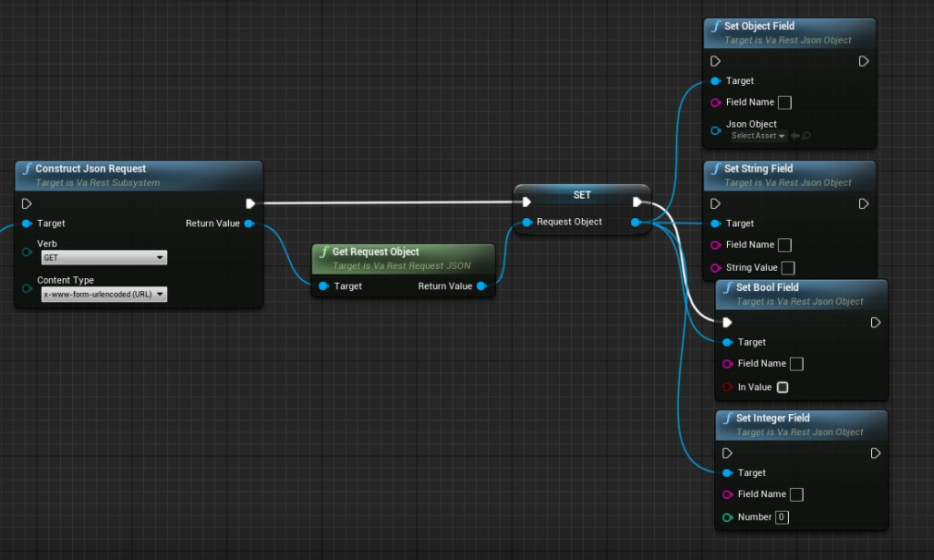The image size is (934, 560).
Task: Select the Set Integer Field node title
Action: pyautogui.click(x=773, y=419)
